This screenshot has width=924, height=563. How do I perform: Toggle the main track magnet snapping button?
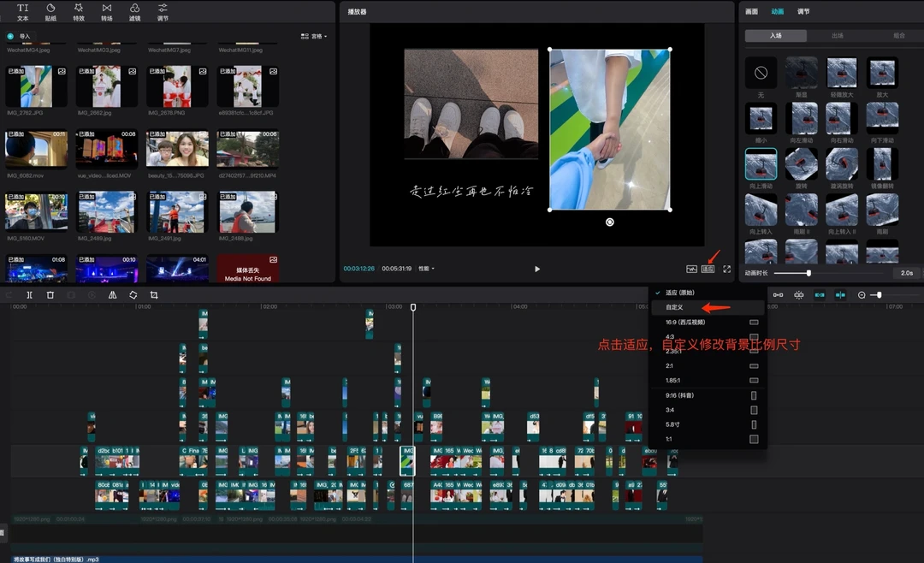778,295
